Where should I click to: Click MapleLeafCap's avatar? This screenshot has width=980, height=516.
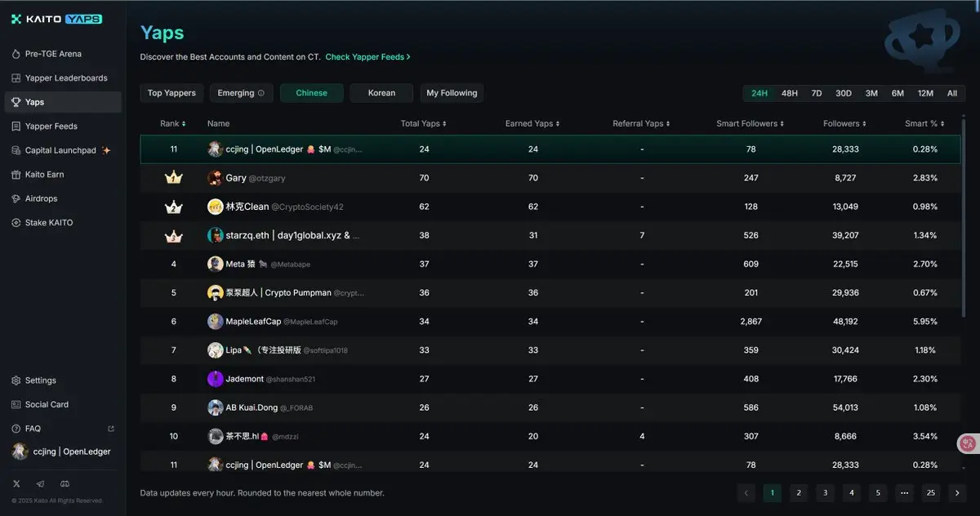click(x=215, y=322)
